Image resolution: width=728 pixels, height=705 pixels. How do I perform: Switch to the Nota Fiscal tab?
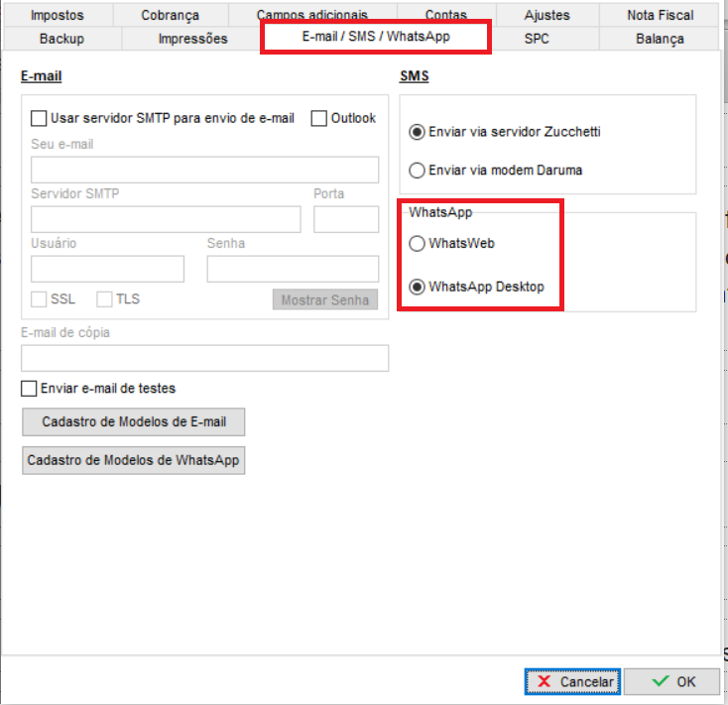(x=660, y=15)
